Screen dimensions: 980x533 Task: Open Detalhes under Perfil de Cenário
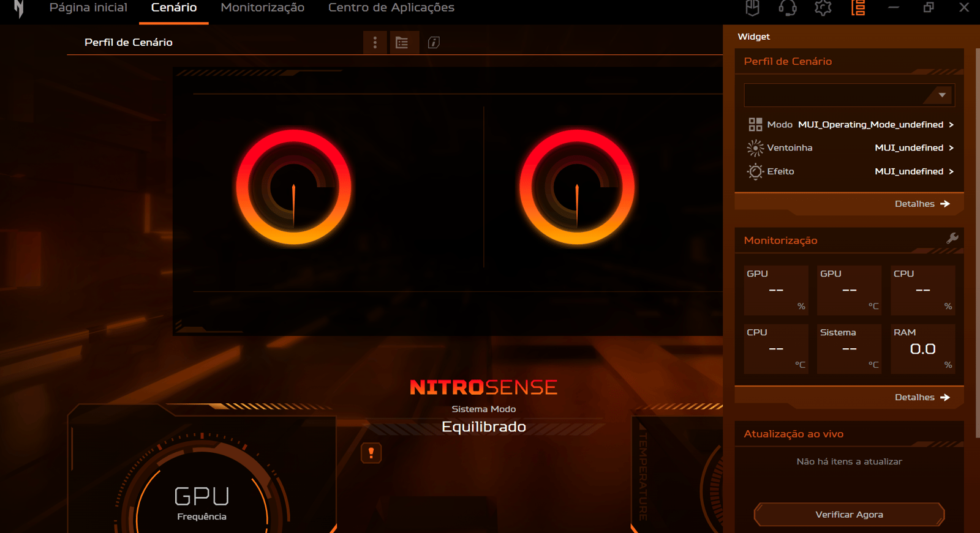(922, 204)
